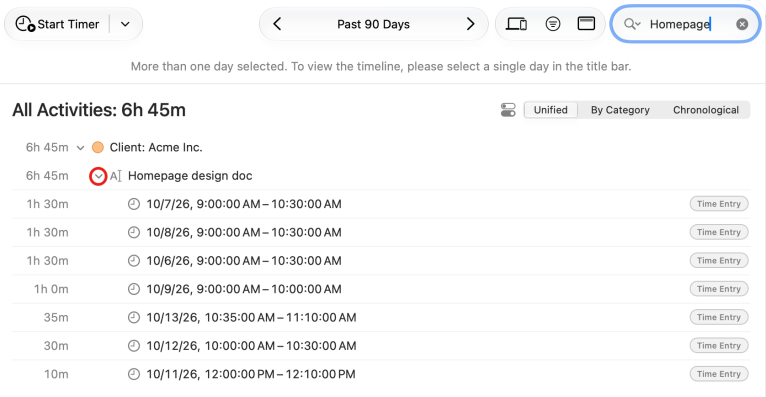The width and height of the screenshot is (766, 397).
Task: Clear the Homepage search text
Action: (742, 24)
